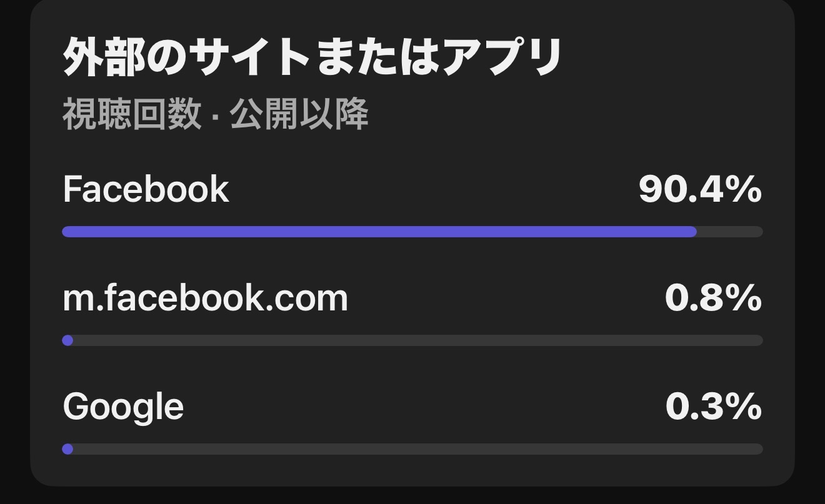825x504 pixels.
Task: Click the m.facebook.com progress bar dot
Action: (67, 340)
